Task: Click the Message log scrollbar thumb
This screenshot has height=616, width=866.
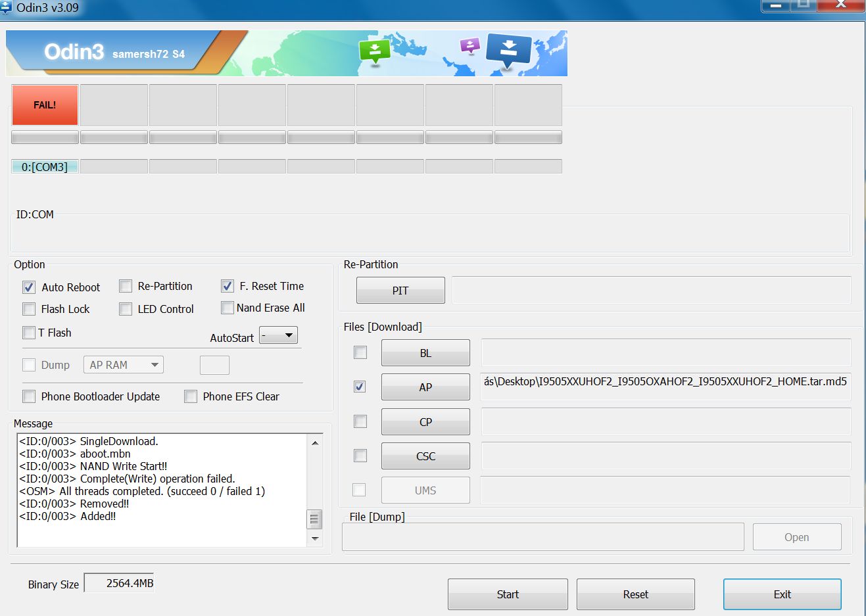Action: (315, 519)
